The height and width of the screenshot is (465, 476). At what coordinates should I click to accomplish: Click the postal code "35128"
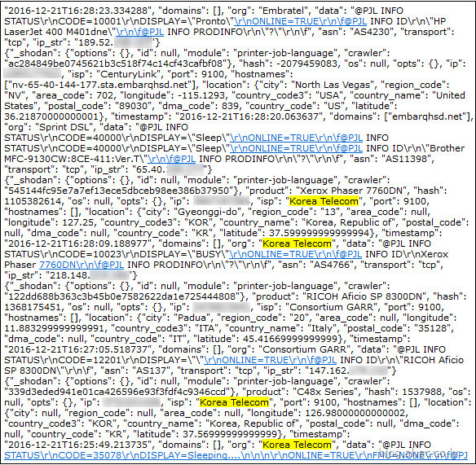click(x=433, y=328)
